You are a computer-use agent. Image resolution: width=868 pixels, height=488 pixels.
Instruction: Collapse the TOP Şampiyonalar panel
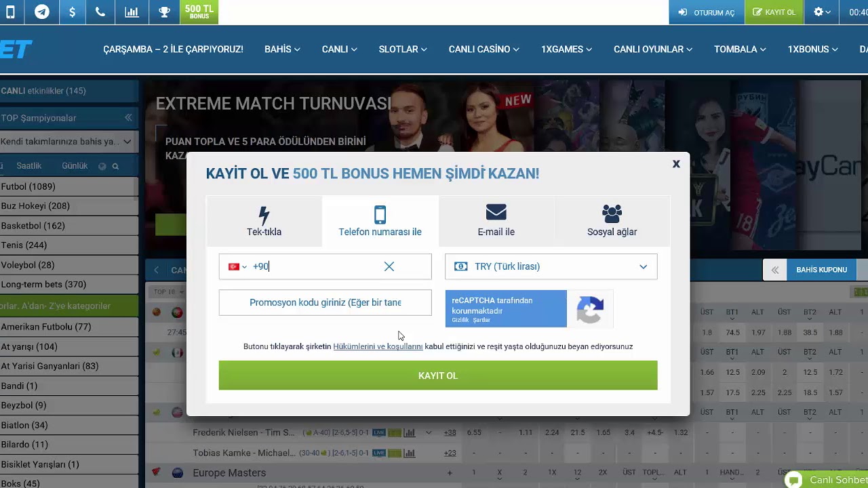pyautogui.click(x=128, y=118)
